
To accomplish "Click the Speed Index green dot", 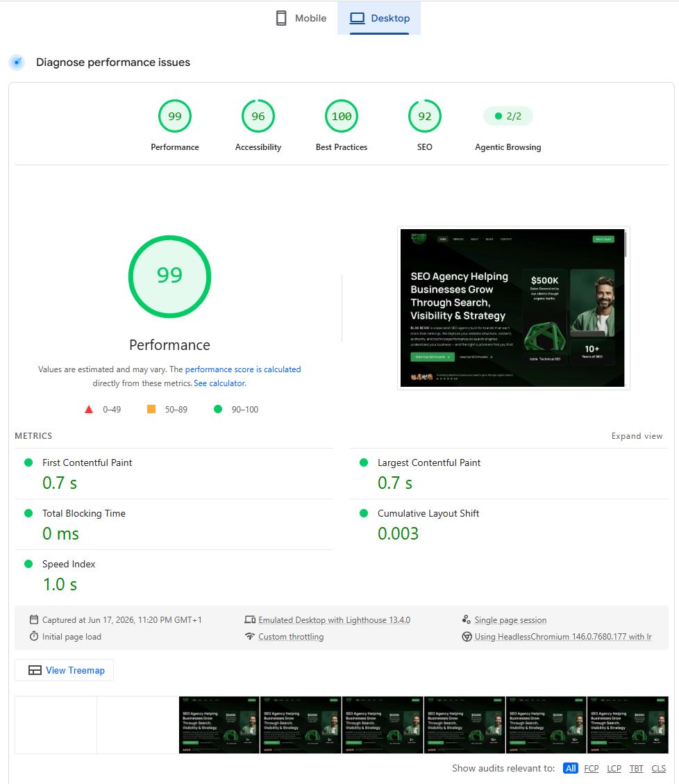I will 28,564.
